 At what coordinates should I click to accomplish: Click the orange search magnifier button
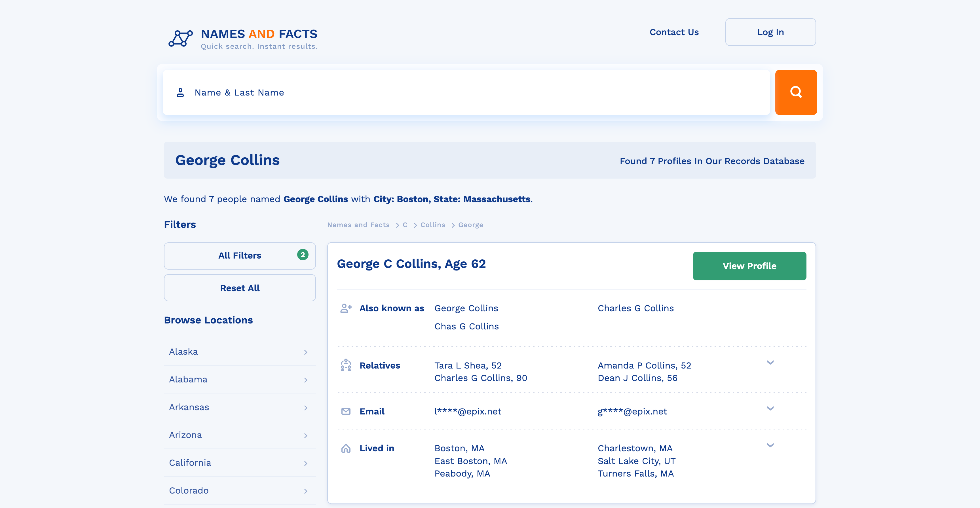click(796, 92)
